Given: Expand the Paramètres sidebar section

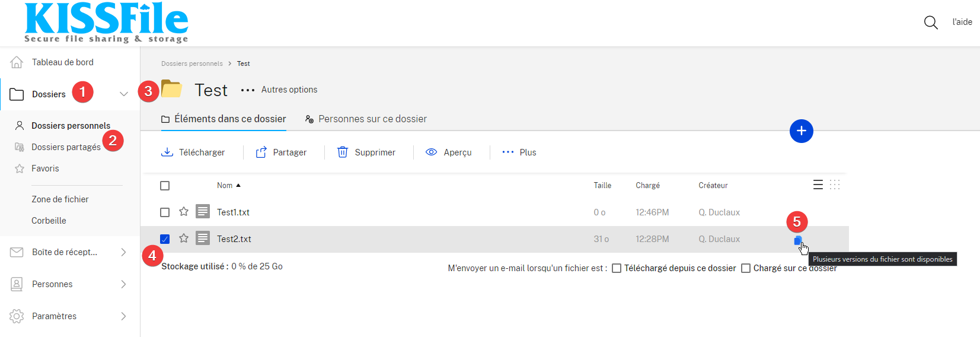Looking at the screenshot, I should coord(123,316).
